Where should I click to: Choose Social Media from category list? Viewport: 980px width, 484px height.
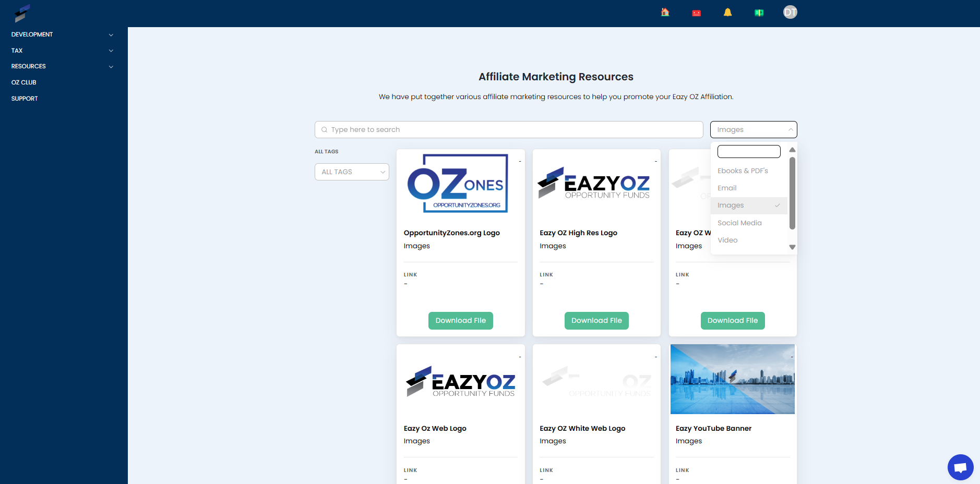click(x=739, y=223)
